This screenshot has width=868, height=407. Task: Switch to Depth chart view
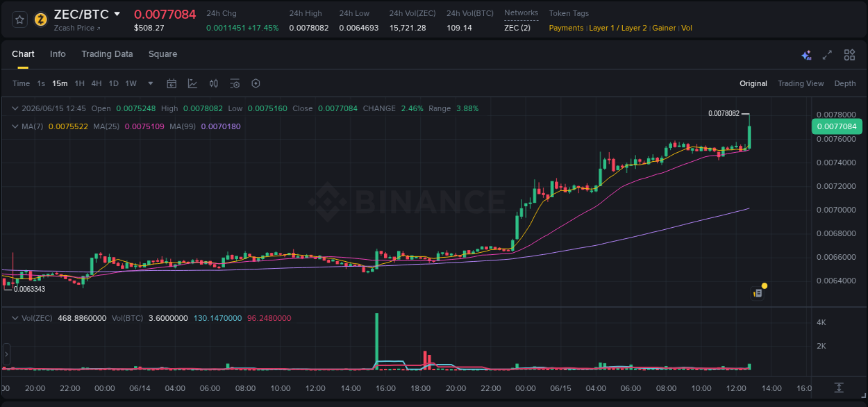[x=845, y=83]
